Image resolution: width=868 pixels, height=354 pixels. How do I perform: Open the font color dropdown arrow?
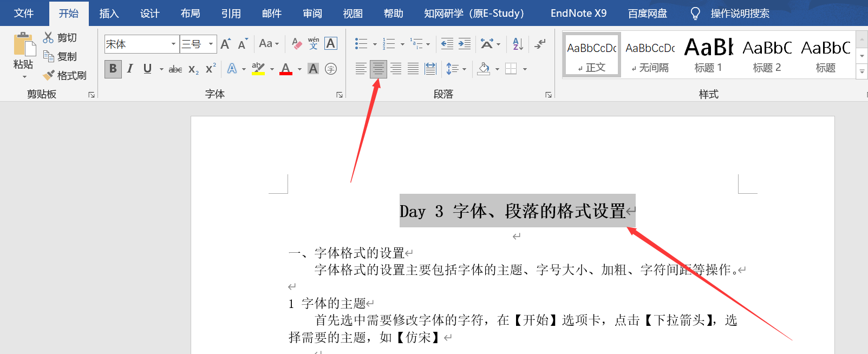[299, 69]
